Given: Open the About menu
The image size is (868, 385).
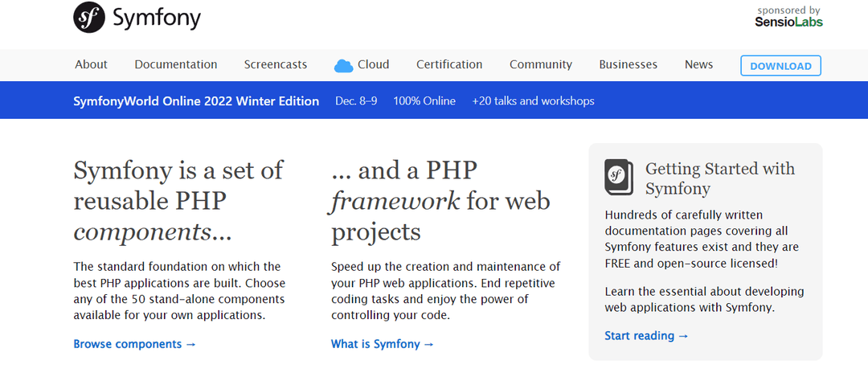Looking at the screenshot, I should (92, 64).
